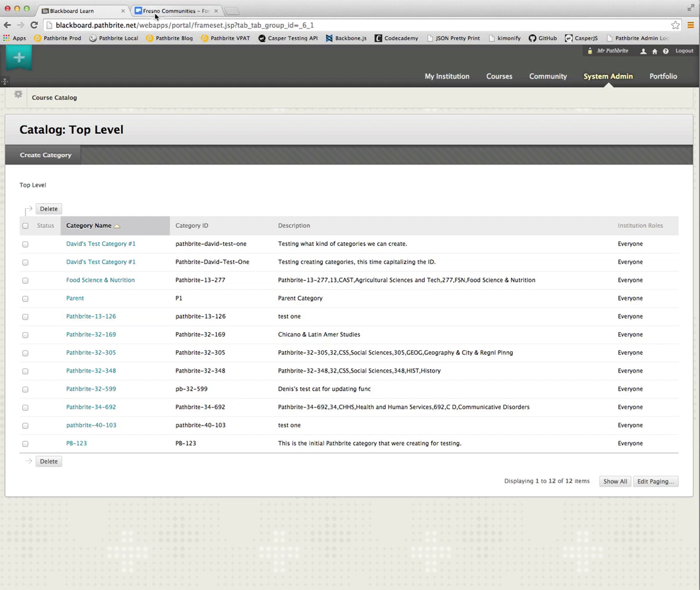Click the browser forward arrow
Screen dimensions: 700x590
(x=21, y=25)
